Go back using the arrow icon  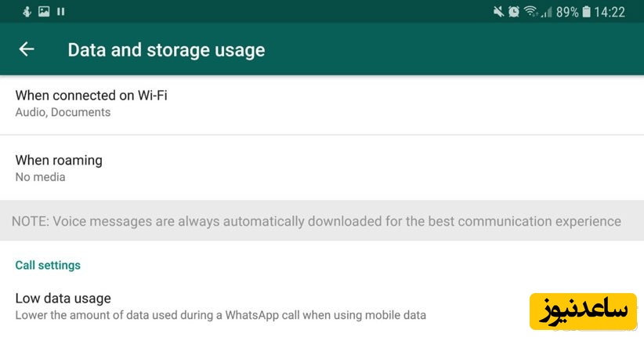pyautogui.click(x=27, y=49)
